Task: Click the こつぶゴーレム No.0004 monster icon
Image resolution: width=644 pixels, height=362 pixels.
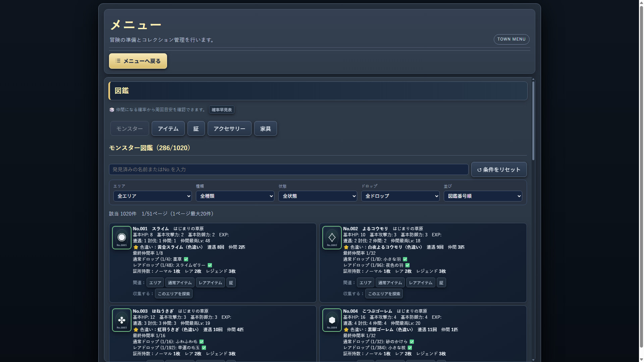Action: (332, 320)
